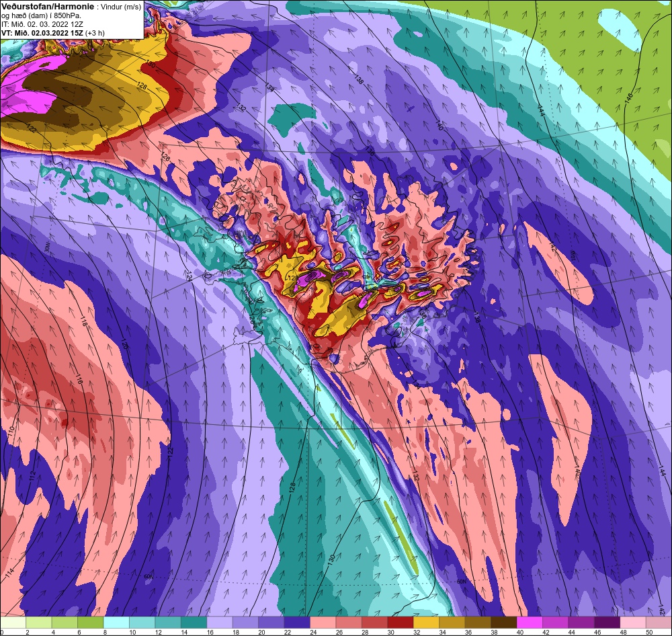Select the 32–34 m/s yellow legend swatch
This screenshot has width=672, height=636.
point(427,623)
